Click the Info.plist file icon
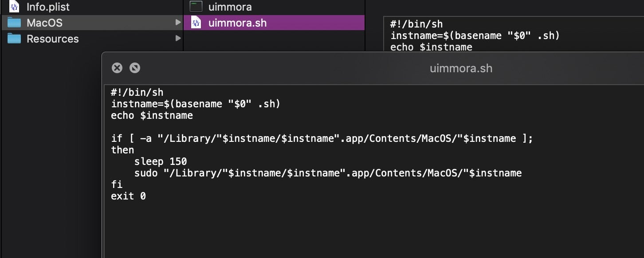Image resolution: width=644 pixels, height=258 pixels. tap(14, 7)
